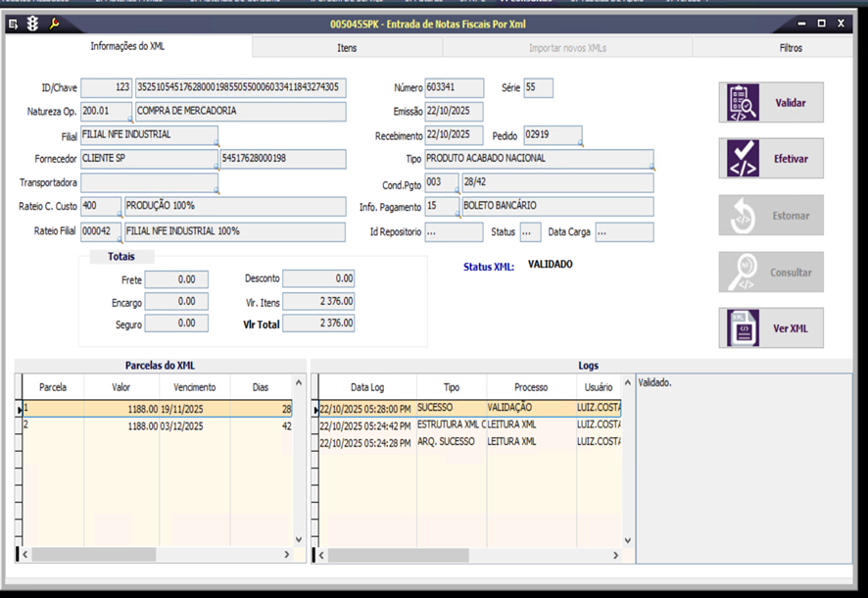Click the Processo column header in Logs
Image resolution: width=868 pixels, height=598 pixels.
click(x=531, y=387)
